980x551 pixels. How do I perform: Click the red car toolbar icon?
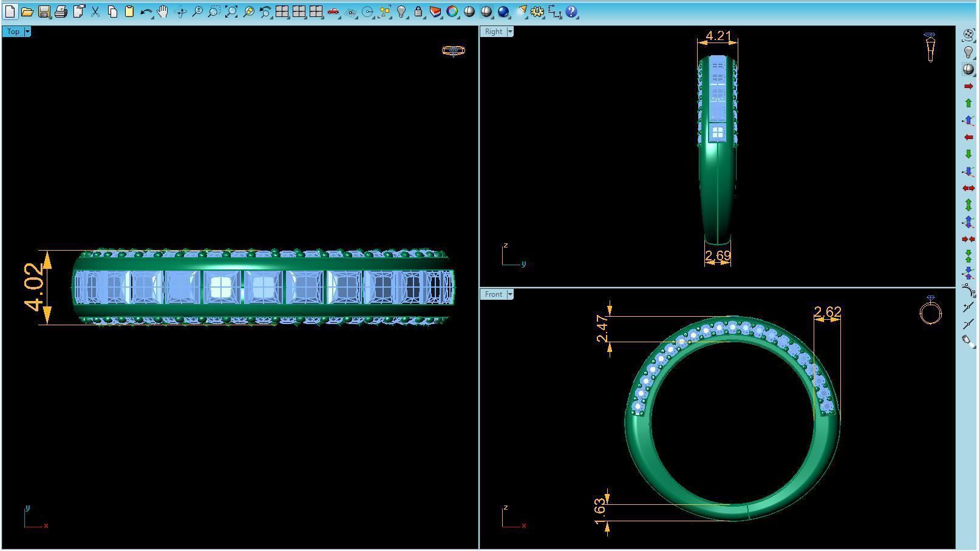[x=333, y=12]
